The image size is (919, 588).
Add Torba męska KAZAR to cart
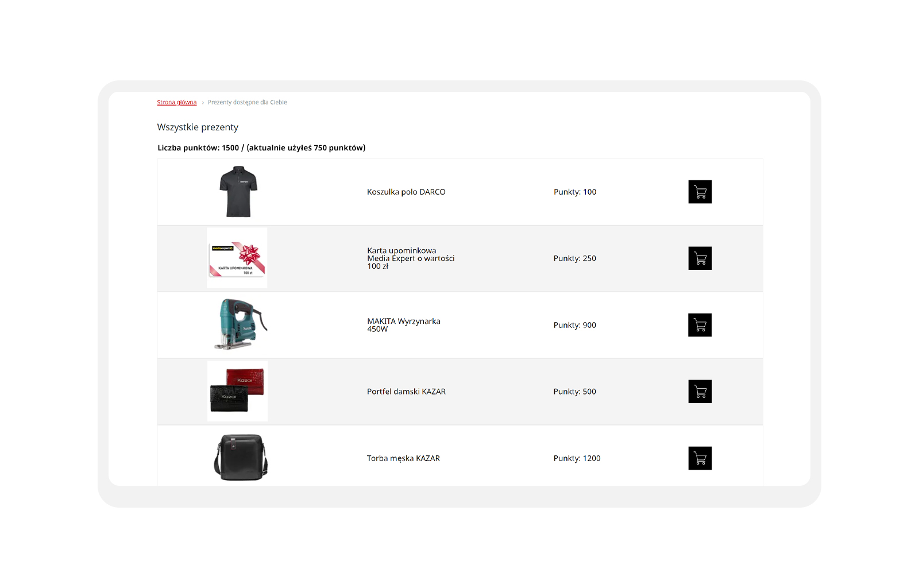[x=700, y=458]
